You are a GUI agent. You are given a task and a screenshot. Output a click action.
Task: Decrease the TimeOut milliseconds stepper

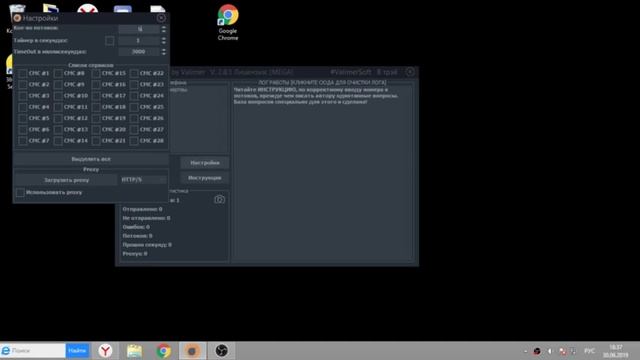click(x=164, y=54)
